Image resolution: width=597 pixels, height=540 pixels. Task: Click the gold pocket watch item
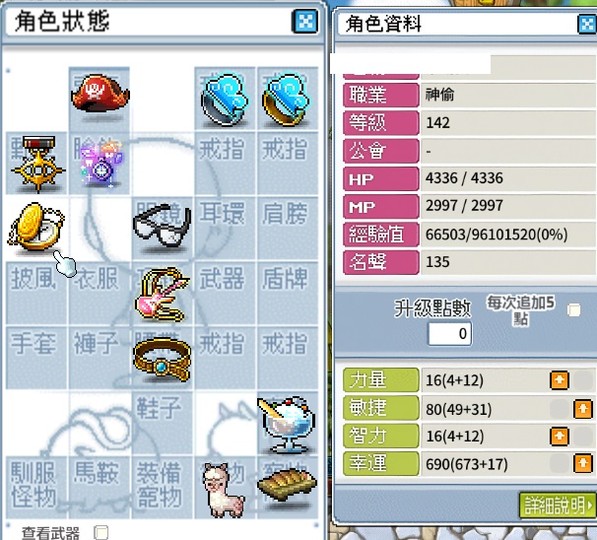[x=36, y=227]
